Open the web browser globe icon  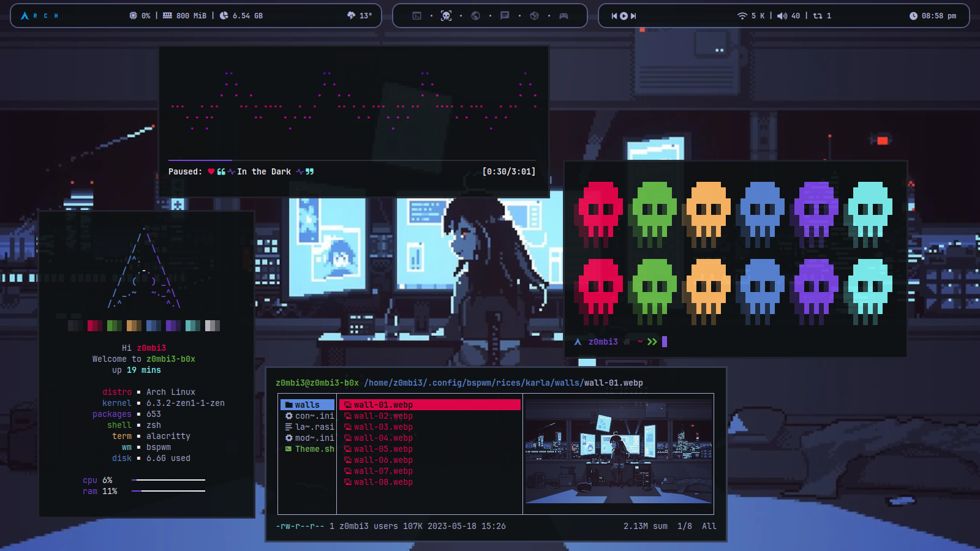click(475, 15)
